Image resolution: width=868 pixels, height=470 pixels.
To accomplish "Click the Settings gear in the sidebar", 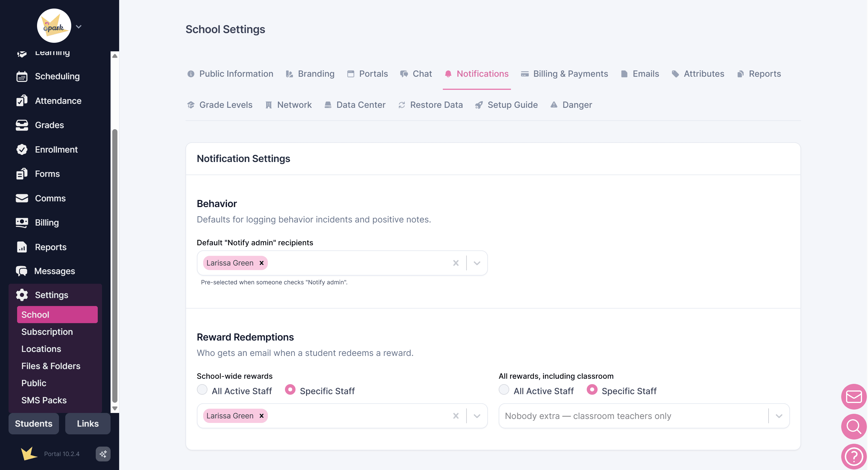I will 22,295.
